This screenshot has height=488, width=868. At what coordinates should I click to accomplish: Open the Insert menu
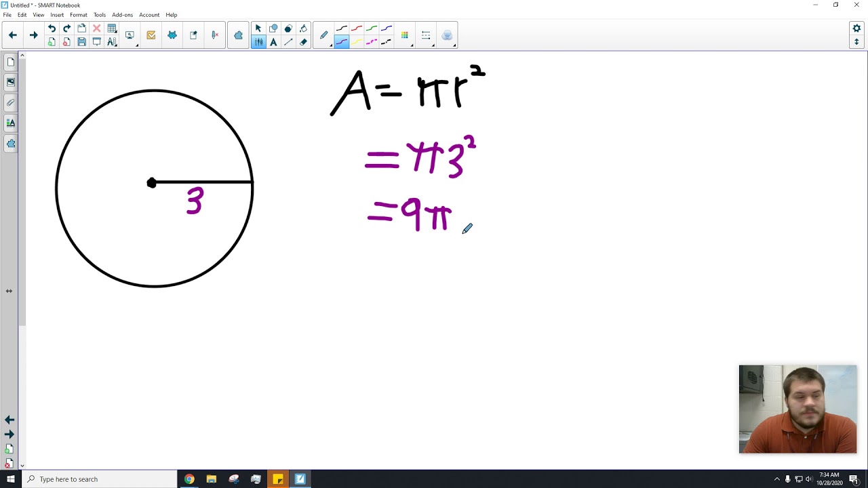(x=57, y=15)
